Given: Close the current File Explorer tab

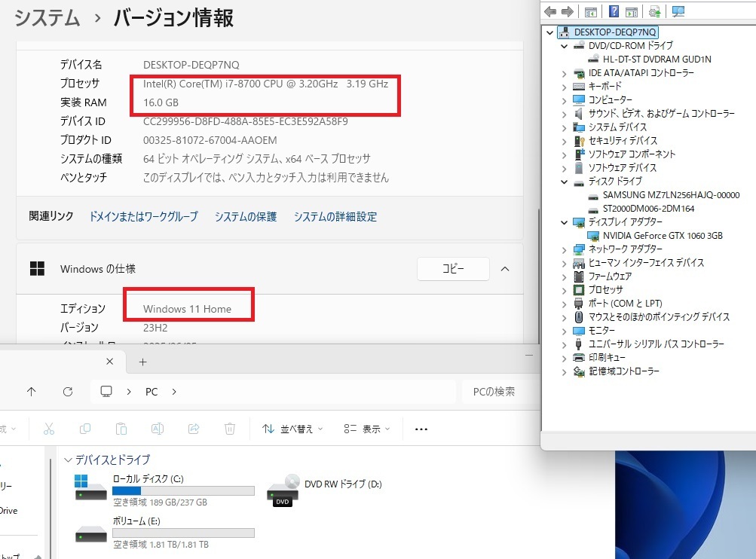Looking at the screenshot, I should tap(109, 362).
